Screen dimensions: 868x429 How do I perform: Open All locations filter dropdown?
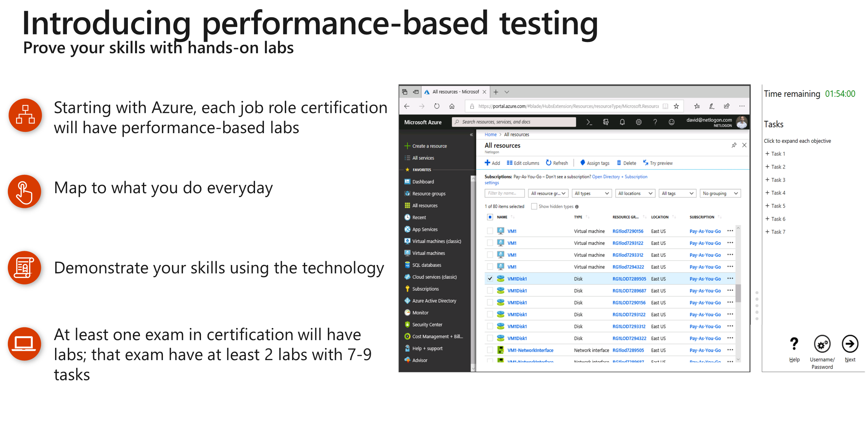[635, 193]
